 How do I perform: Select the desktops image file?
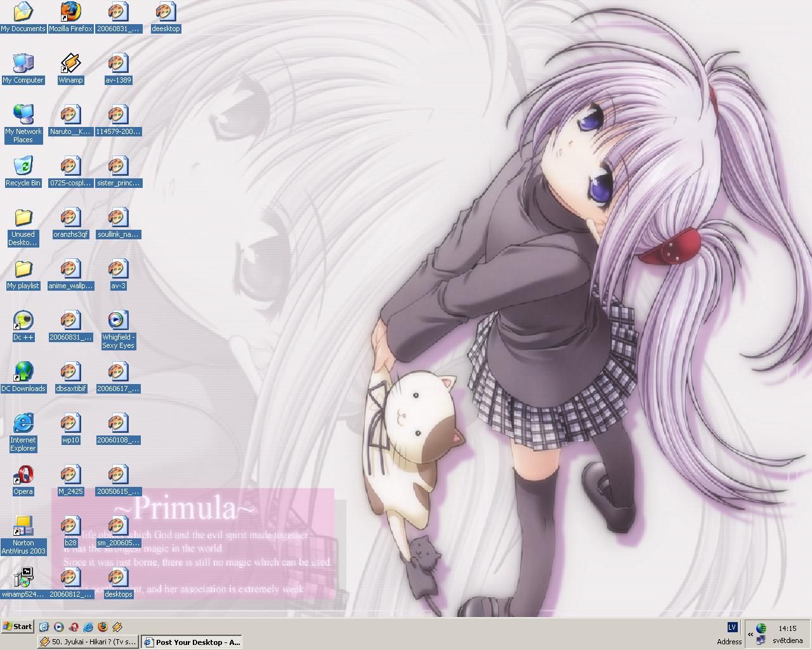click(118, 583)
